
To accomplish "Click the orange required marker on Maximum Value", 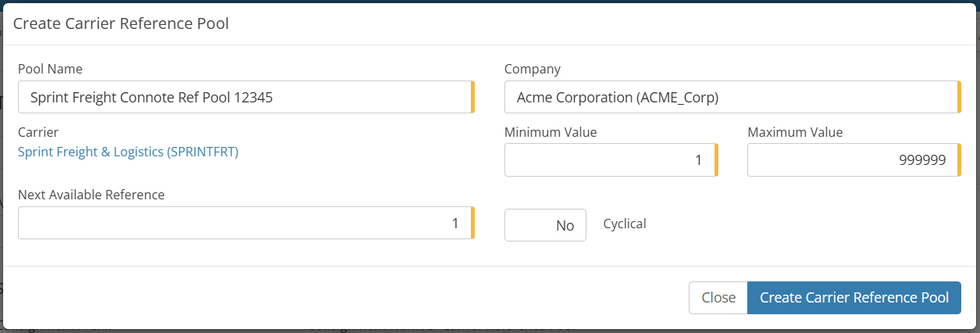I will click(959, 160).
